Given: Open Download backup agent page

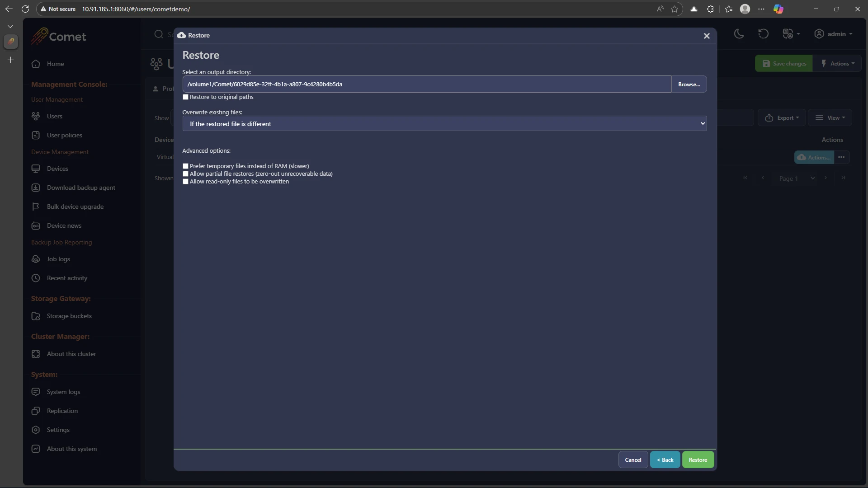Looking at the screenshot, I should (81, 188).
